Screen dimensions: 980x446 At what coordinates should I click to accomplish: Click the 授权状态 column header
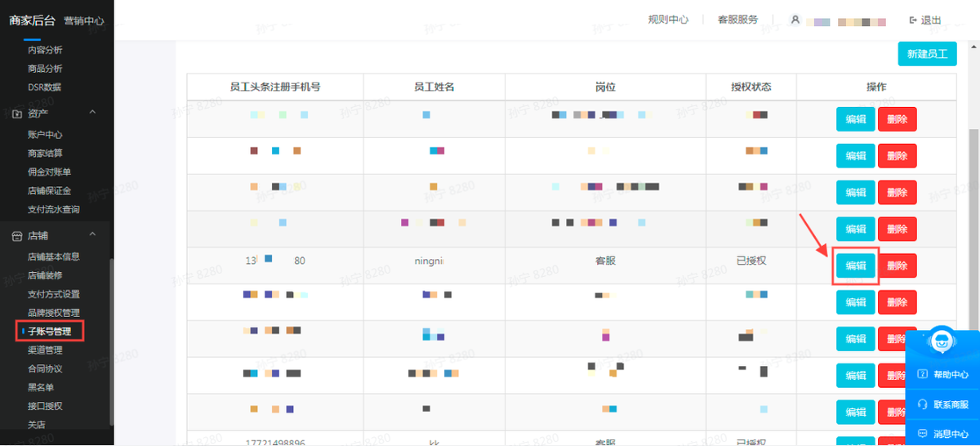tap(751, 87)
